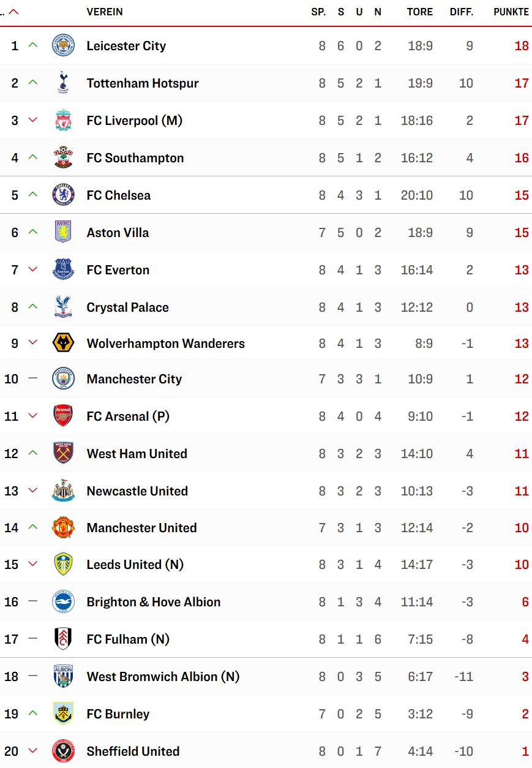Click the FC Chelsea club crest

point(63,195)
